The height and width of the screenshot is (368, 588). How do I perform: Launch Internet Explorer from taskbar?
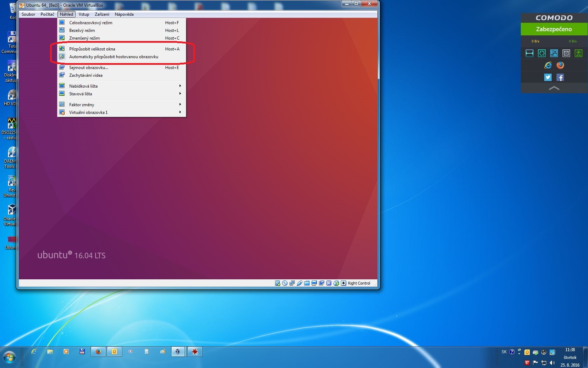pyautogui.click(x=34, y=352)
